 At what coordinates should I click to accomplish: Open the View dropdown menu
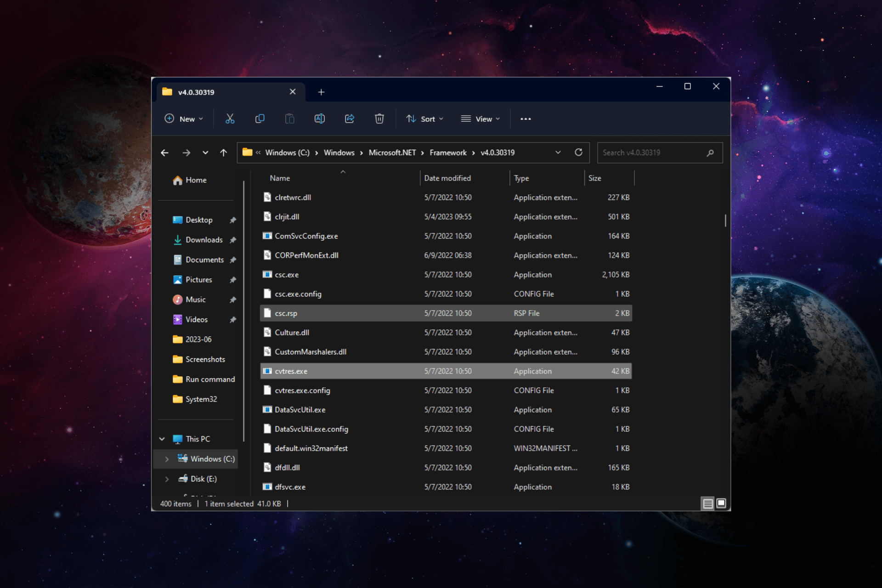click(x=481, y=119)
